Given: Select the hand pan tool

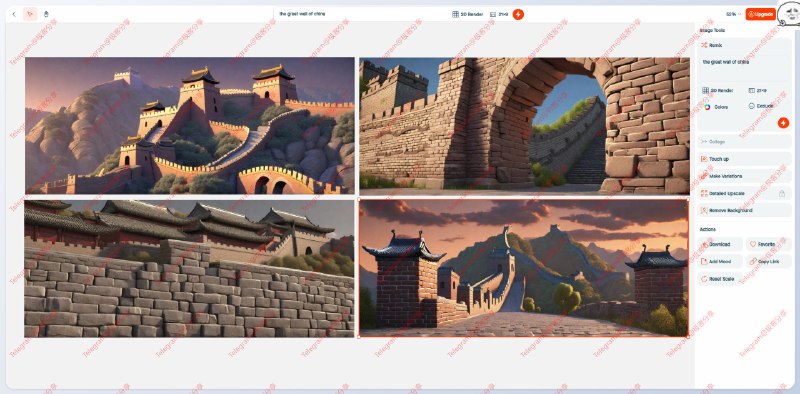Looking at the screenshot, I should 46,14.
